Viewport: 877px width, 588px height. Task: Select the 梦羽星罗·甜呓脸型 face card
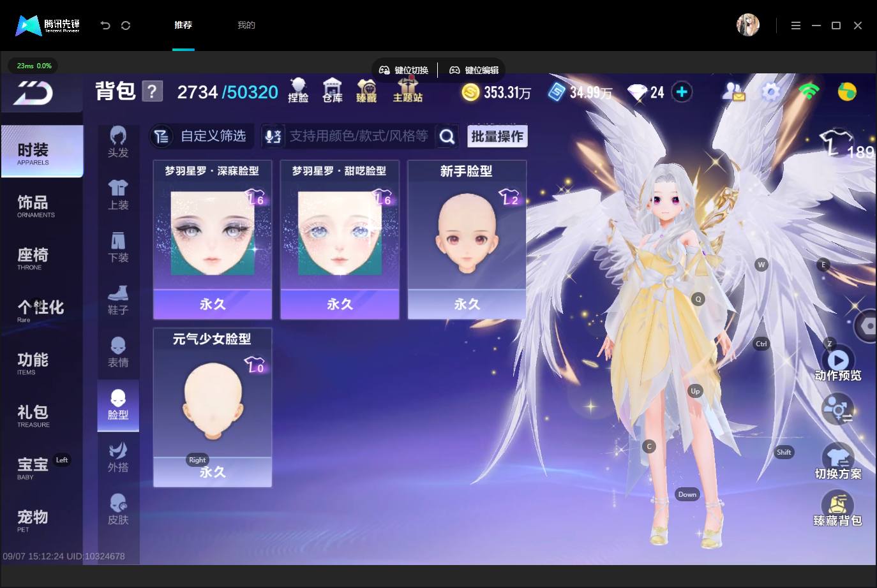coord(340,240)
